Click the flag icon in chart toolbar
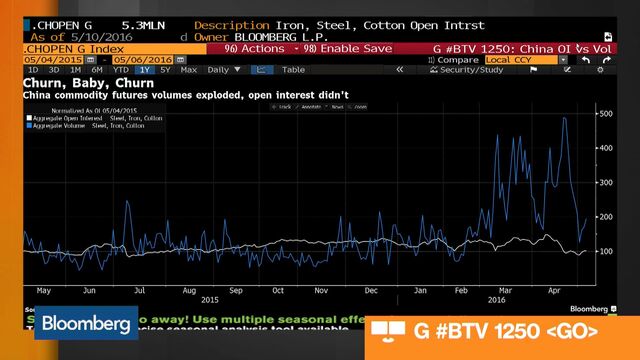The height and width of the screenshot is (360, 640). (x=533, y=70)
